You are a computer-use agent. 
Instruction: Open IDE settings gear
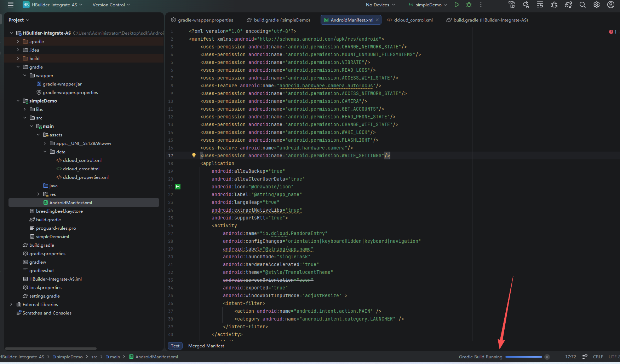pos(597,5)
